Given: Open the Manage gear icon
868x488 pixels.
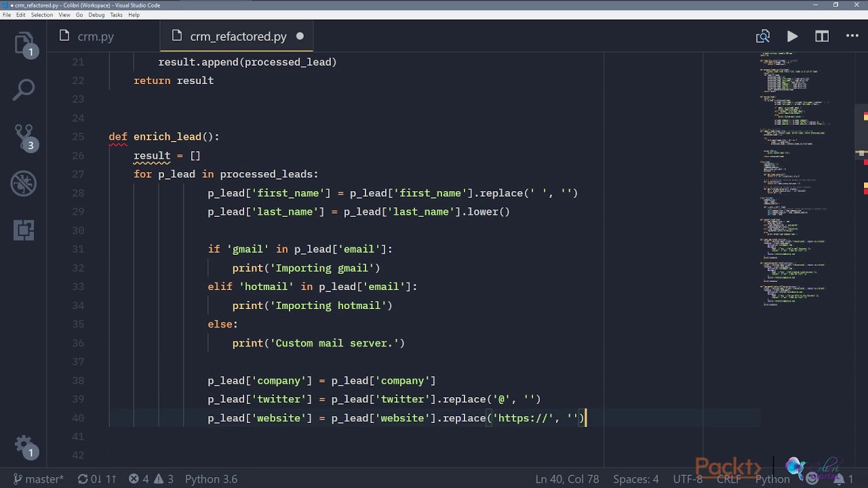Looking at the screenshot, I should 24,447.
